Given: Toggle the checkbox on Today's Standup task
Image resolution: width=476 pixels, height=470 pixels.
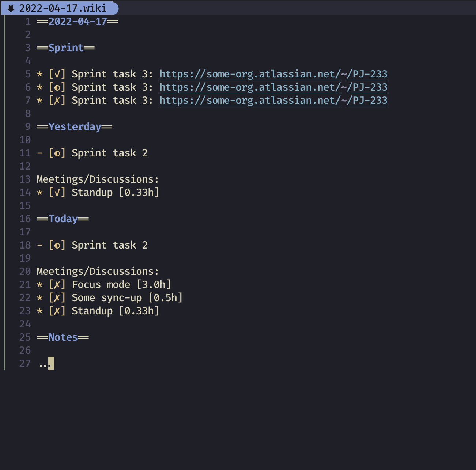Looking at the screenshot, I should coord(57,311).
